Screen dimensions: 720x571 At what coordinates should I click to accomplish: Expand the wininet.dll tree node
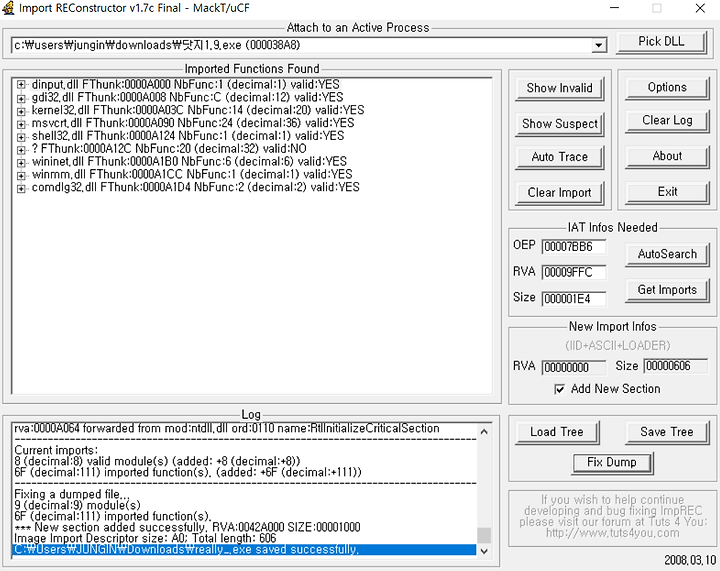pos(21,162)
